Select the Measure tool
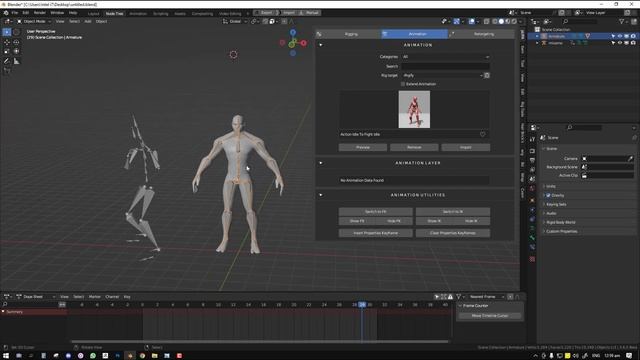 tap(16, 61)
